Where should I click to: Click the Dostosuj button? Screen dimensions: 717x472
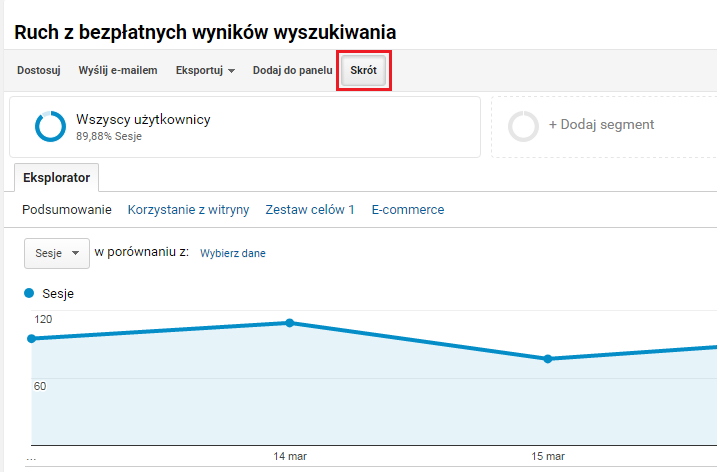coord(39,70)
